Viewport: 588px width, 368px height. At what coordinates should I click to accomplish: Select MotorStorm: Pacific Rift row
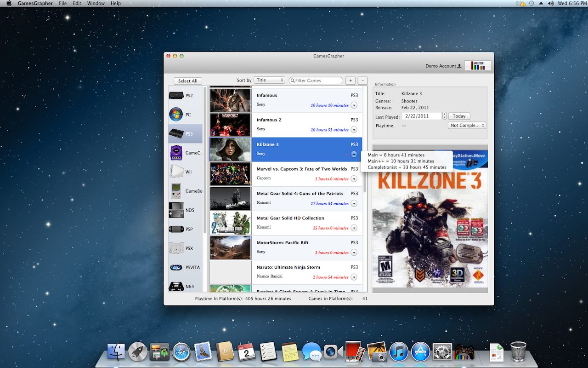pos(286,248)
